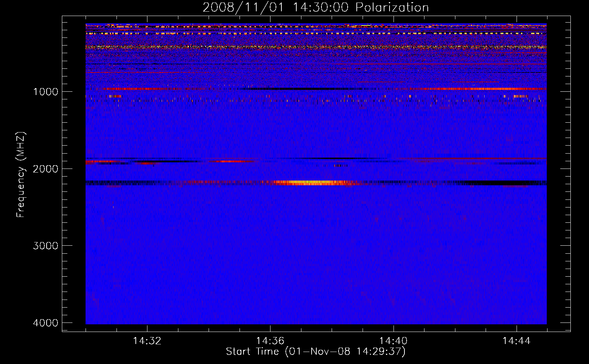Click the "Start Time (01-Nov-08 14:29:37)" axis label
This screenshot has height=364, width=589.
[x=316, y=352]
